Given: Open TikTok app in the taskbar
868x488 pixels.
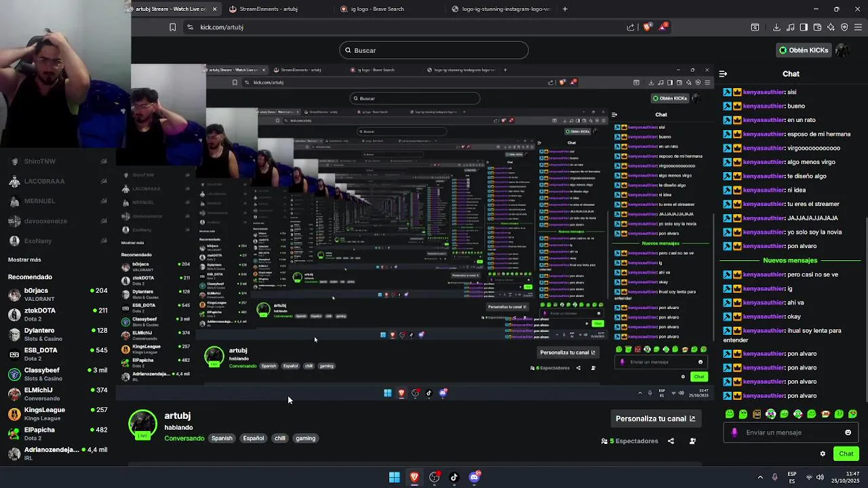Looking at the screenshot, I should tap(454, 477).
